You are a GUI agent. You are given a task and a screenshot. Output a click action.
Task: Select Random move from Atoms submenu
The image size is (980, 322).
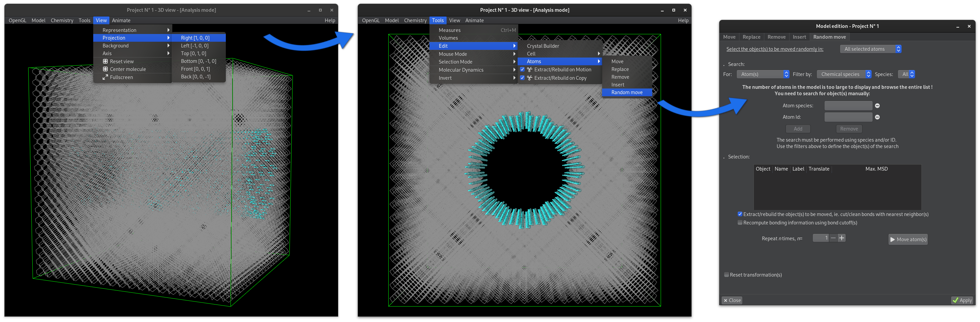point(627,93)
